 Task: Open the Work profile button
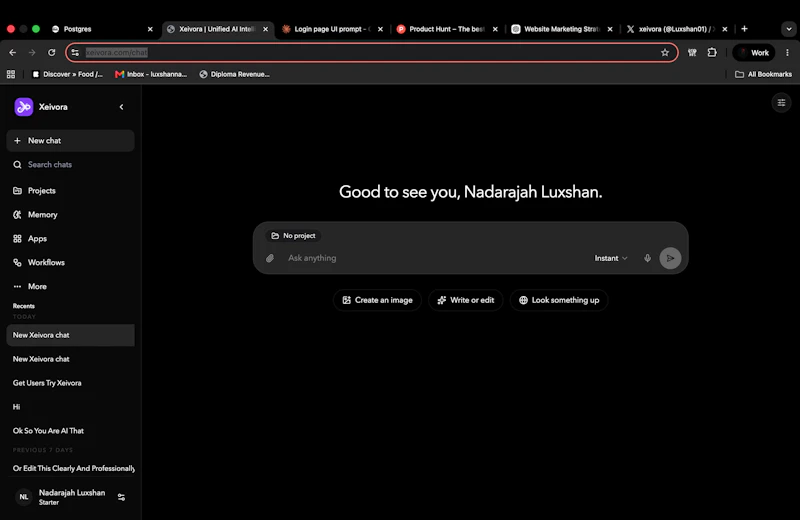[754, 53]
